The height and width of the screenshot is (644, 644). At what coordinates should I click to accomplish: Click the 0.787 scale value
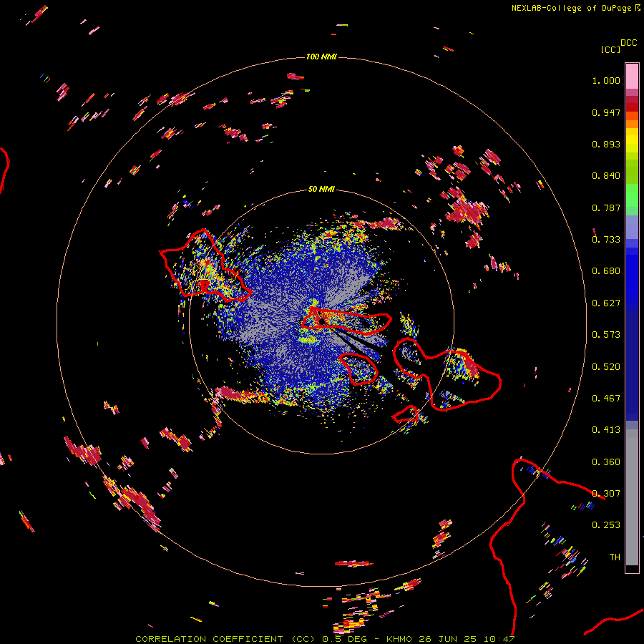point(606,208)
